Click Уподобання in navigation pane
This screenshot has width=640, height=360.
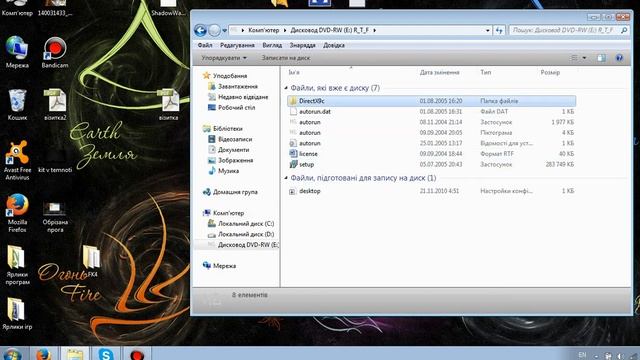click(x=230, y=76)
